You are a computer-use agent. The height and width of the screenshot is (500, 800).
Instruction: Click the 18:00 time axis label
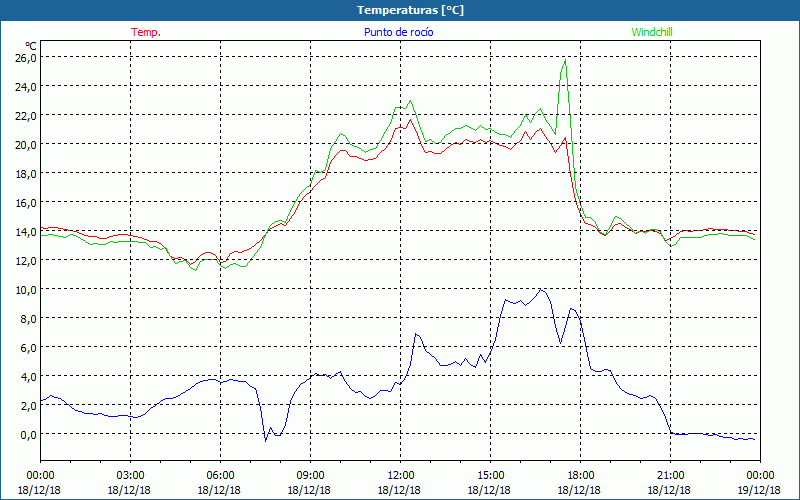[x=580, y=476]
